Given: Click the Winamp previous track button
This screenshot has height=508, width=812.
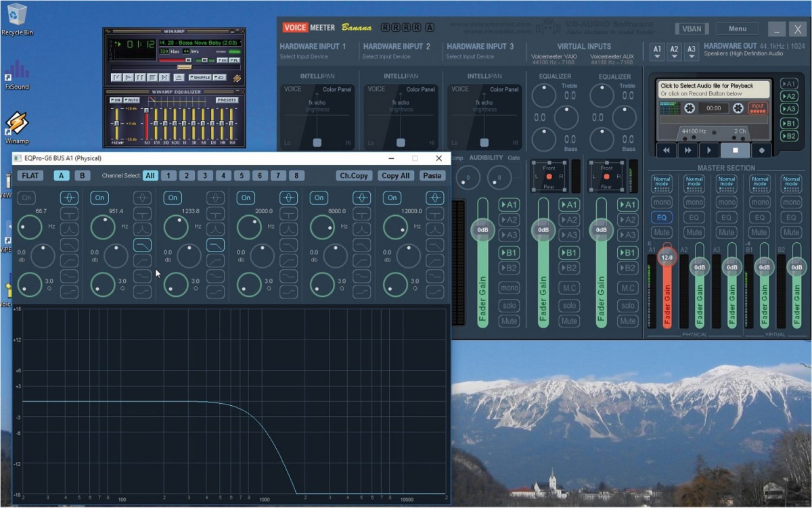Looking at the screenshot, I should click(x=117, y=78).
